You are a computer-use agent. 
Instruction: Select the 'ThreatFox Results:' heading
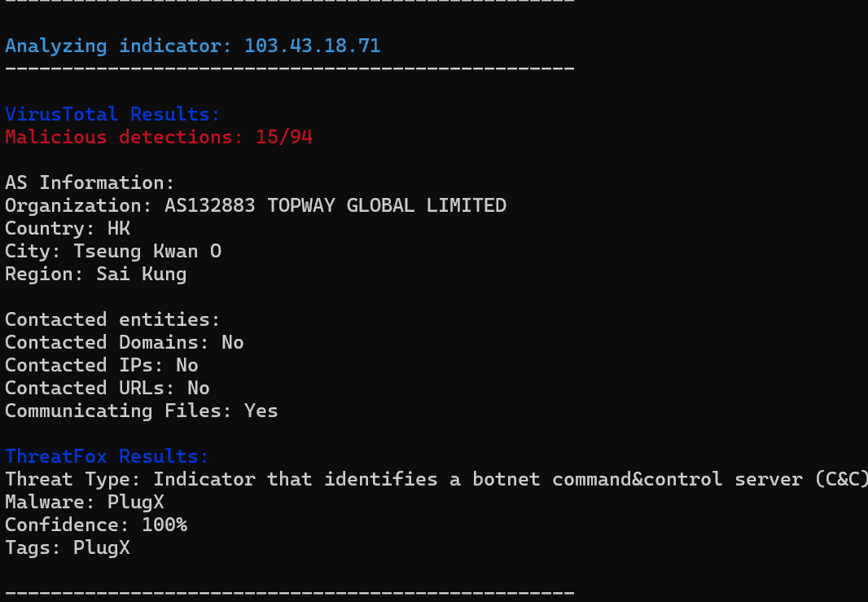[107, 456]
